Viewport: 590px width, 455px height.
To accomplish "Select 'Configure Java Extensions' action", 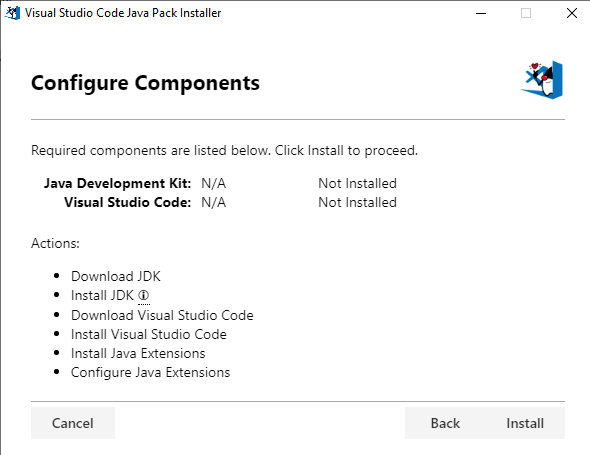I will point(150,373).
